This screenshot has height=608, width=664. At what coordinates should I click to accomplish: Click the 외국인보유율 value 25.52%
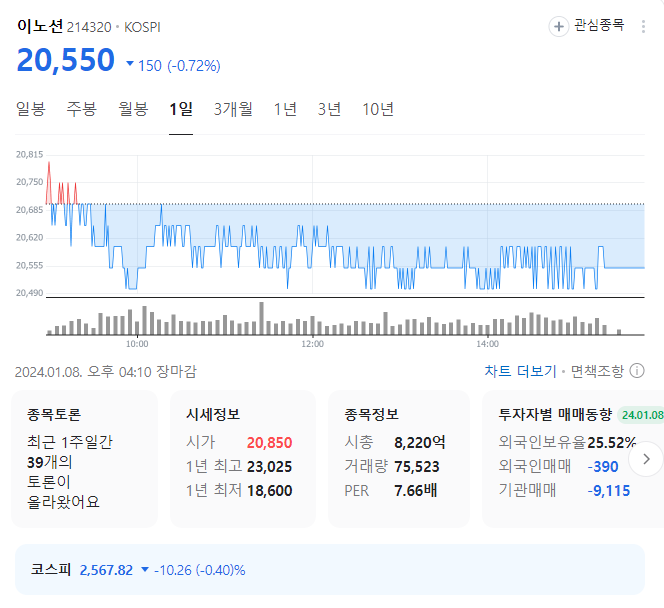click(611, 443)
